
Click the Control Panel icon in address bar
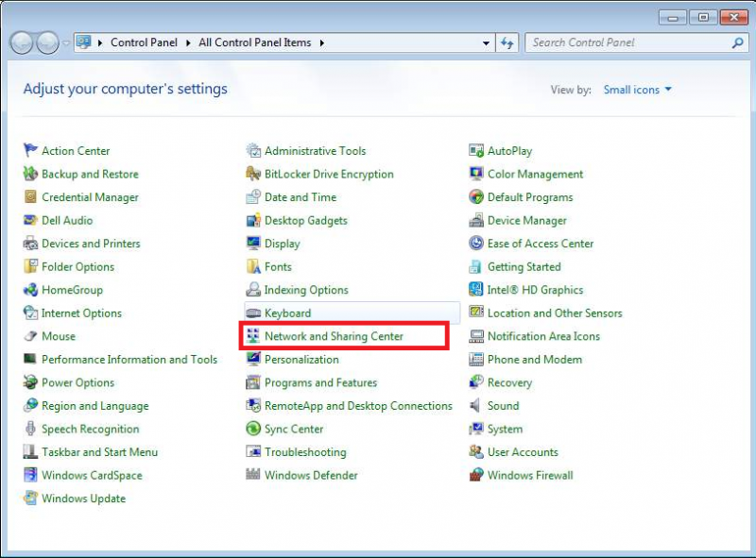[84, 42]
